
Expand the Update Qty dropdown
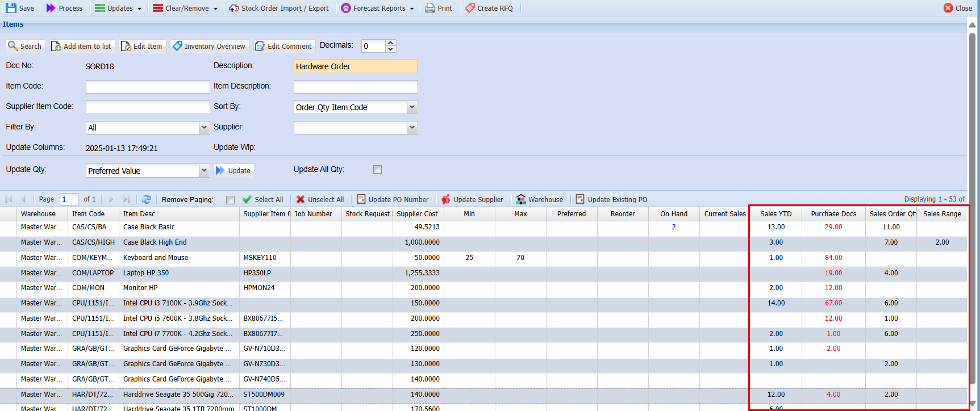click(205, 170)
